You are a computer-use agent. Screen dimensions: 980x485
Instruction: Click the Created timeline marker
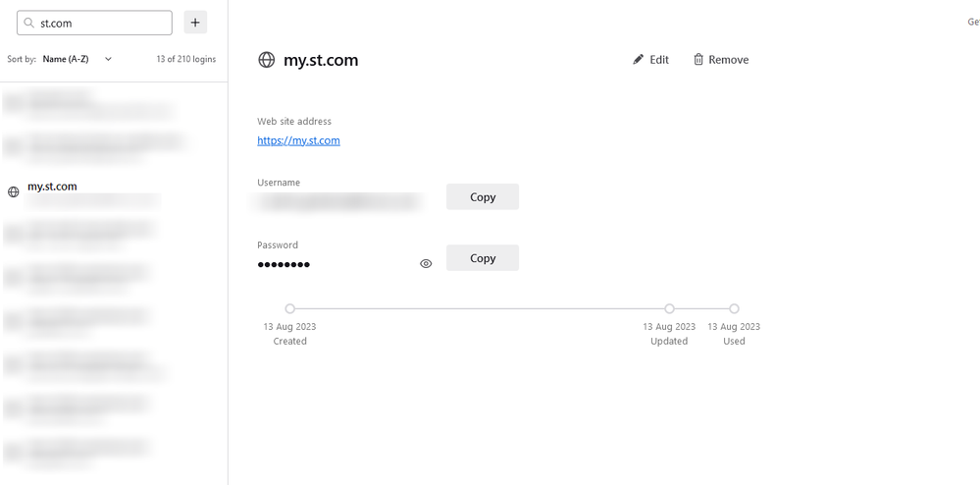click(x=290, y=308)
